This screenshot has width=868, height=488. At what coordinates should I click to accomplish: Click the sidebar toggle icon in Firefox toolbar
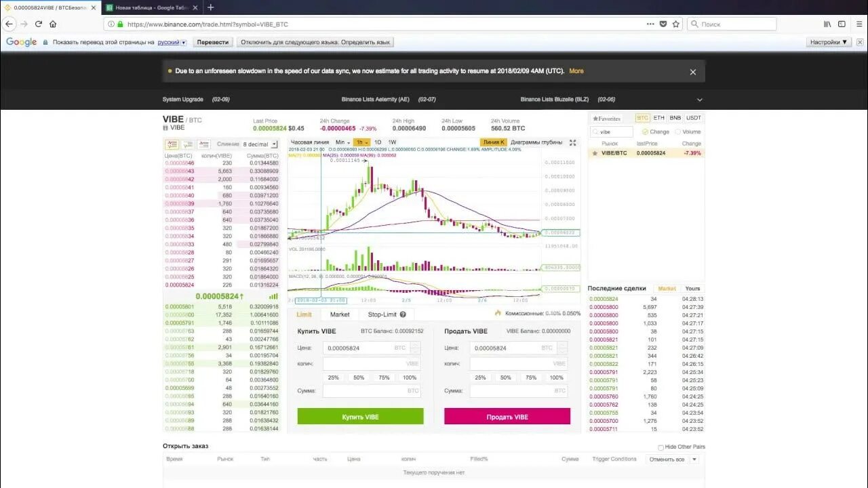[842, 24]
